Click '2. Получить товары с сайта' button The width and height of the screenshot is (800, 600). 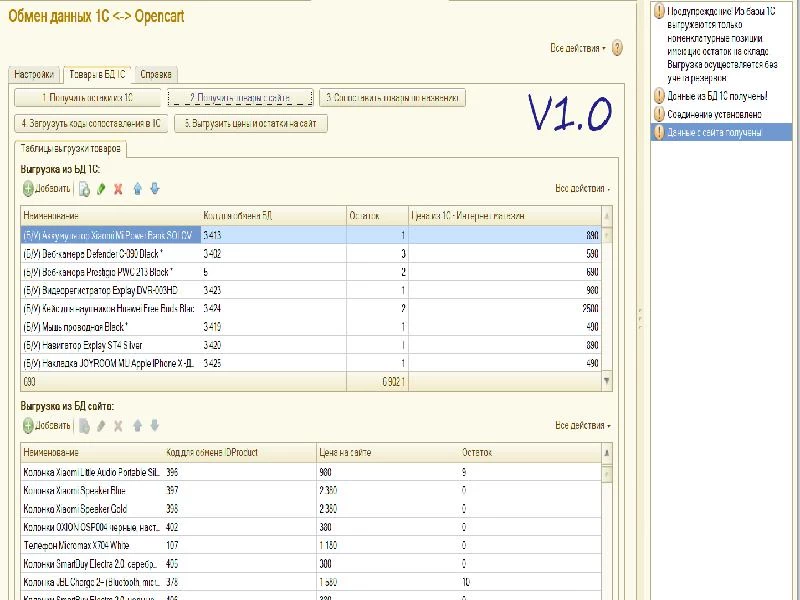click(x=240, y=97)
